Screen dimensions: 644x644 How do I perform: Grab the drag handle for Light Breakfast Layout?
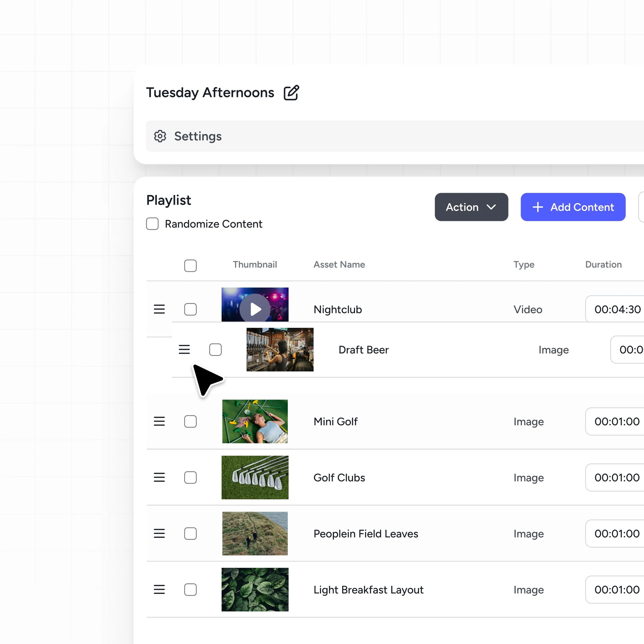pos(159,589)
